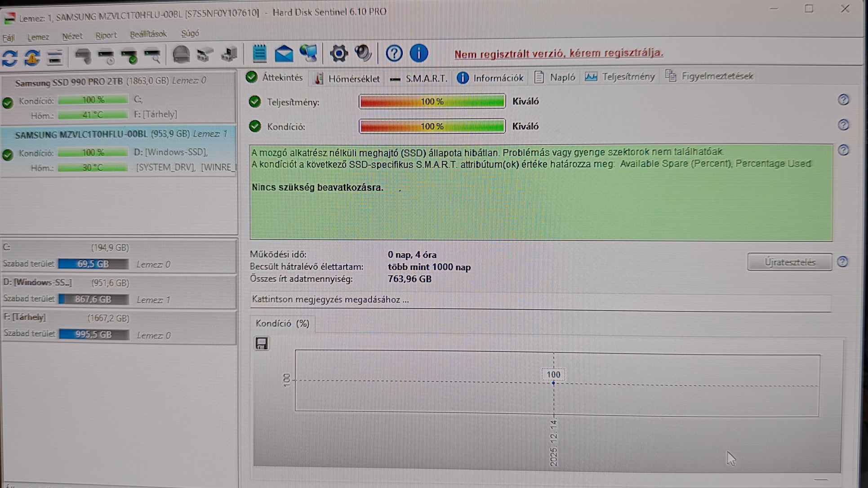
Task: Open the Beállítások menu
Action: 148,35
